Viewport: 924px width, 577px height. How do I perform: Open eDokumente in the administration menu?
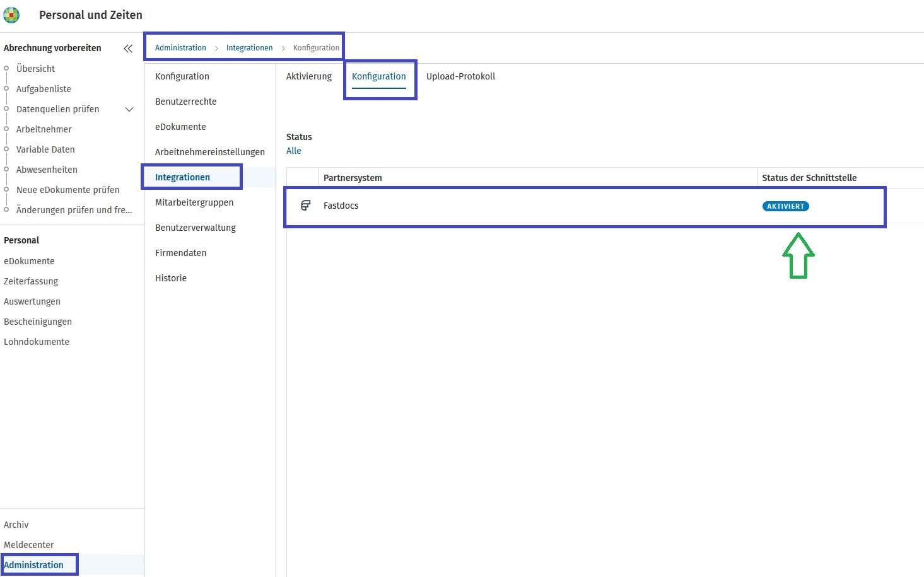tap(180, 127)
